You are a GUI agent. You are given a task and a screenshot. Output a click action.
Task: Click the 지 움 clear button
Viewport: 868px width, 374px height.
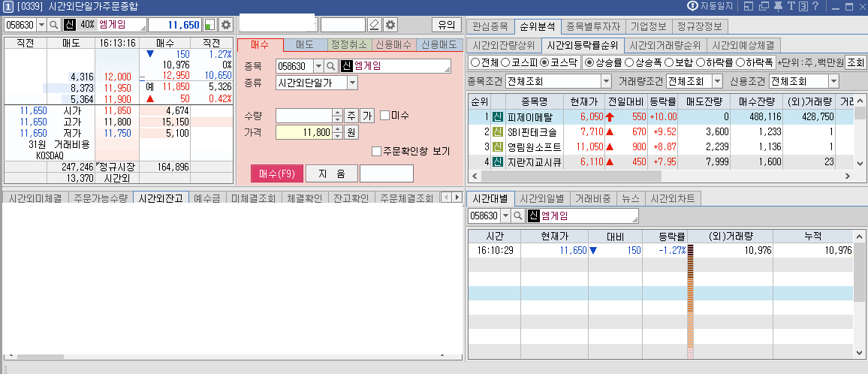(x=332, y=173)
